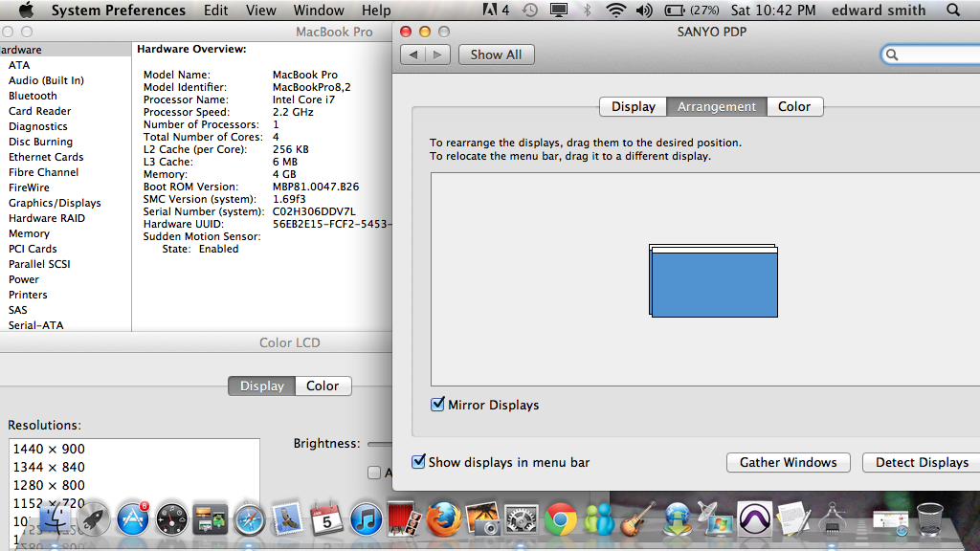This screenshot has width=980, height=551.
Task: Open the System Preferences menu
Action: [118, 10]
